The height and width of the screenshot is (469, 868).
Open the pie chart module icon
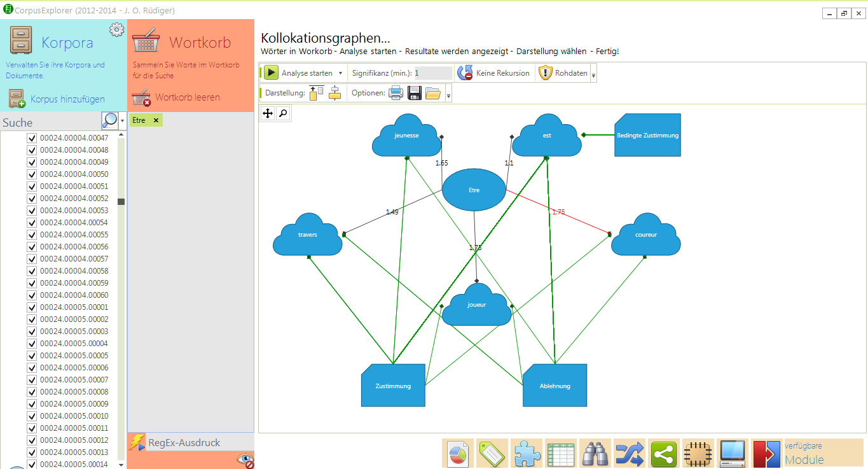[458, 454]
